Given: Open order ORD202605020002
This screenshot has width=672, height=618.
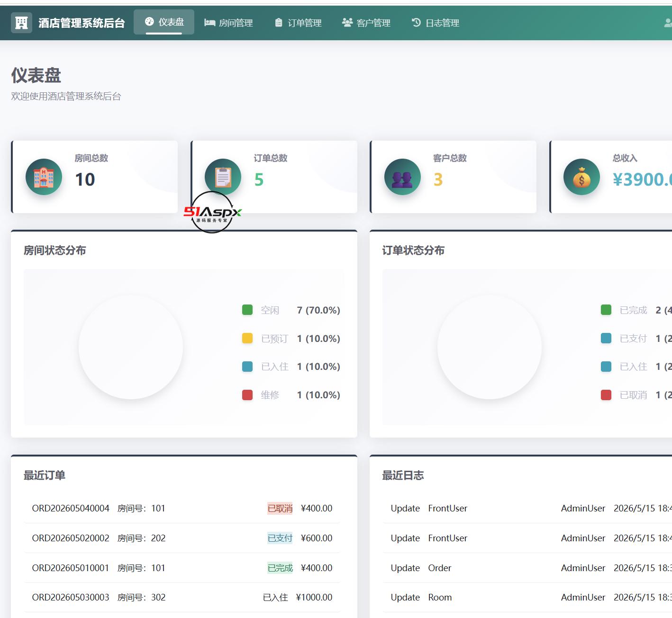Looking at the screenshot, I should click(71, 538).
